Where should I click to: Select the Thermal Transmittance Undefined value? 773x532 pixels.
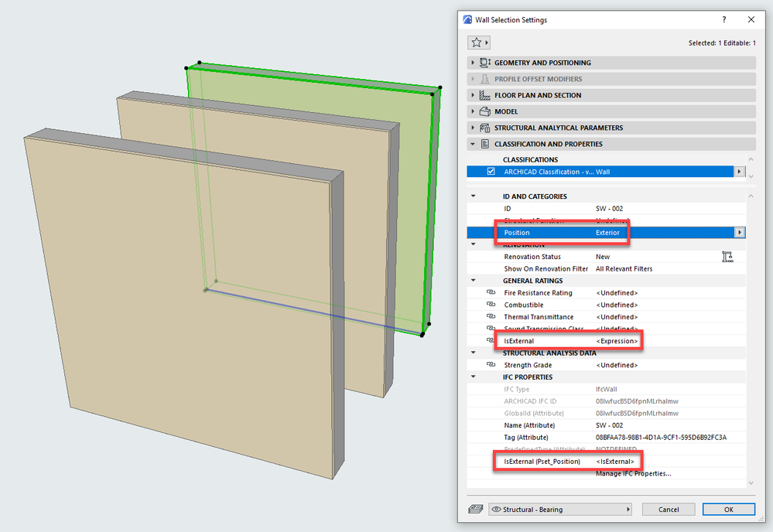tap(617, 317)
